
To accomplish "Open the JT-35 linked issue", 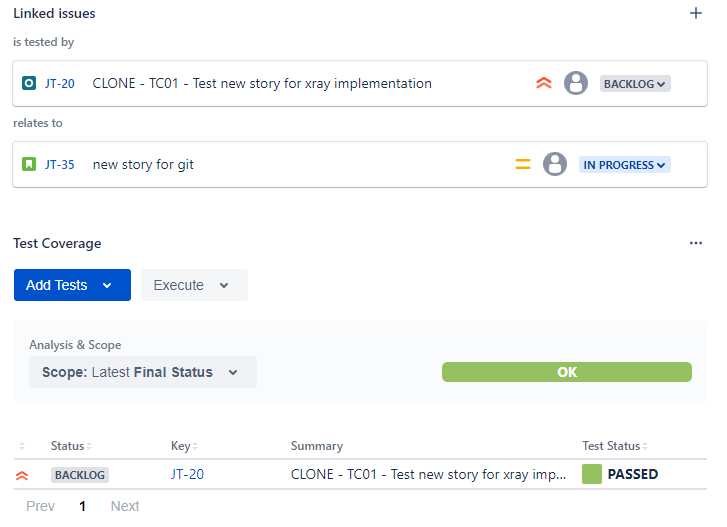I will (x=60, y=165).
